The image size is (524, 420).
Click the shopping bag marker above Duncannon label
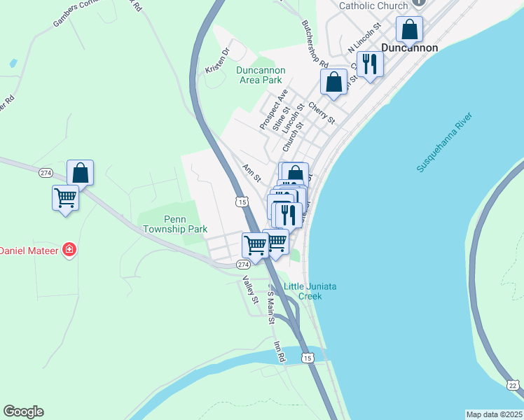tap(409, 32)
